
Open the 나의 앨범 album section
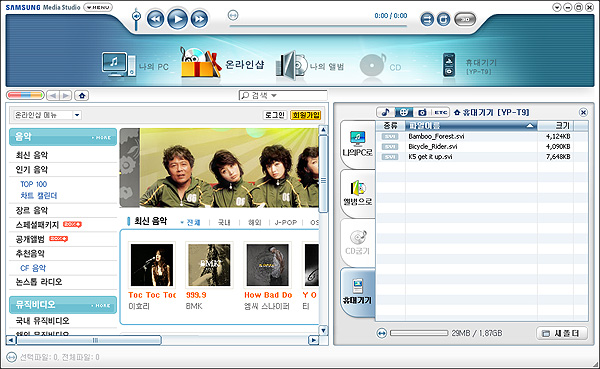point(310,66)
